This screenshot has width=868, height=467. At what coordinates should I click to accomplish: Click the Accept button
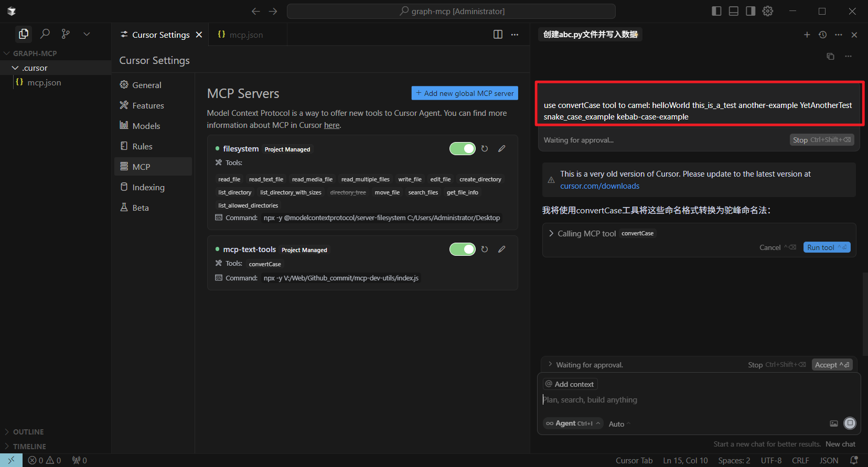pos(832,365)
